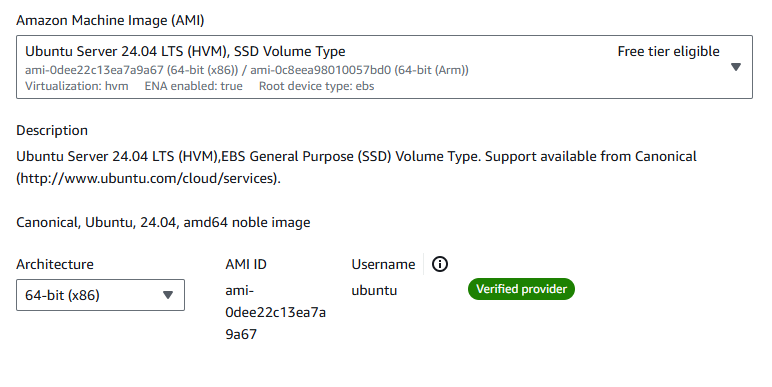The height and width of the screenshot is (387, 772).
Task: Click the ubuntu username value
Action: tap(374, 290)
